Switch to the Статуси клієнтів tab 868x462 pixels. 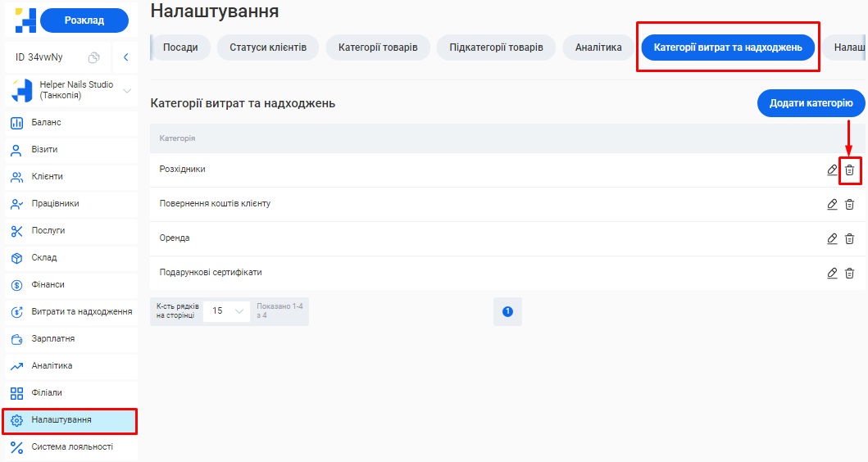pos(268,48)
